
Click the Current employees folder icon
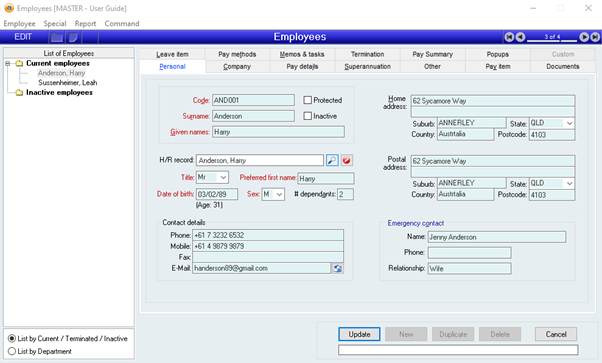[x=19, y=63]
